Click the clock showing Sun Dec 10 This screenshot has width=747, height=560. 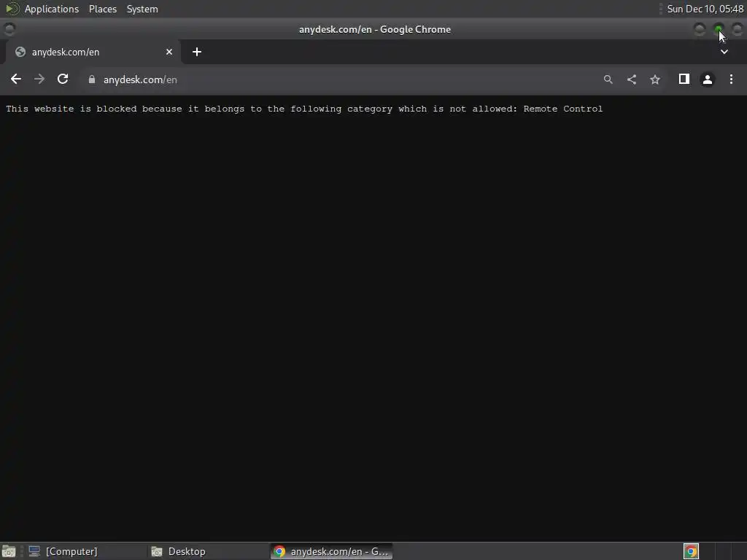point(705,9)
